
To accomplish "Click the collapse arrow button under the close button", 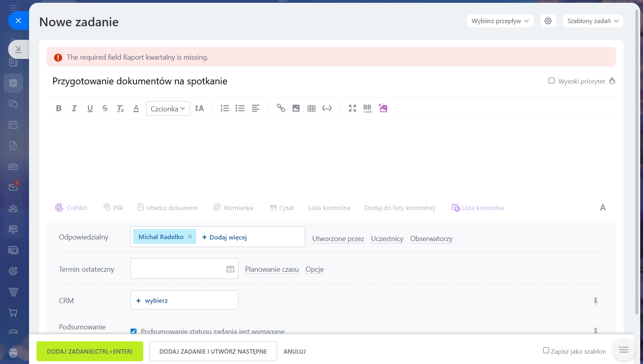I will (18, 49).
